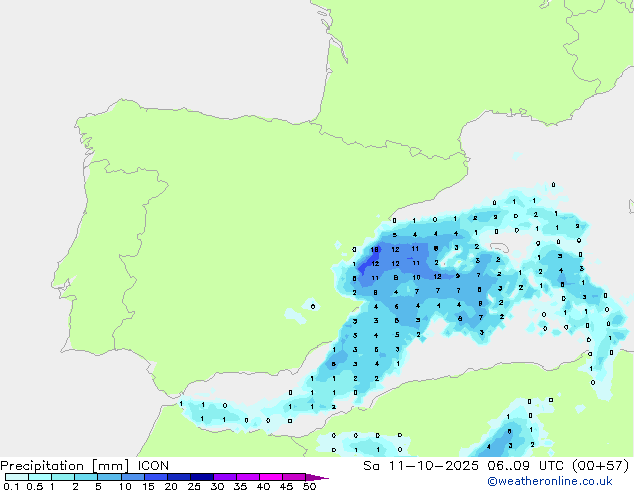Click the 0.1–0.5 mm legend color swatch
This screenshot has width=634, height=490.
(x=17, y=477)
